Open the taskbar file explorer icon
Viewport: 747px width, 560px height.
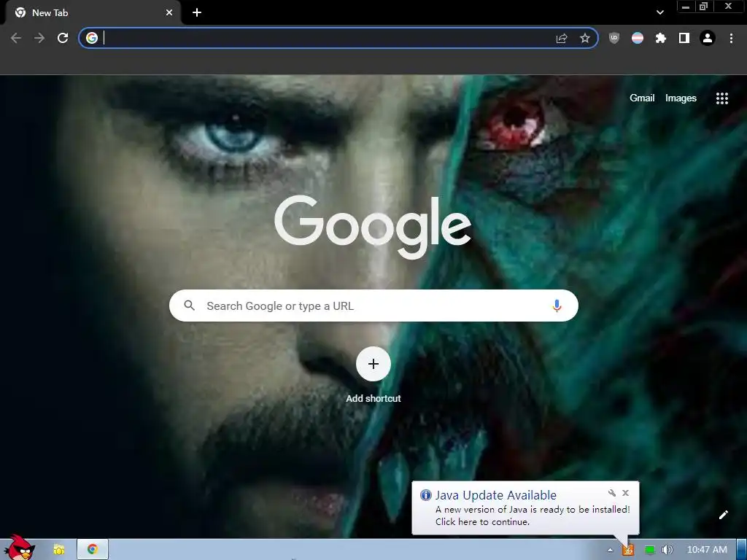pos(58,550)
